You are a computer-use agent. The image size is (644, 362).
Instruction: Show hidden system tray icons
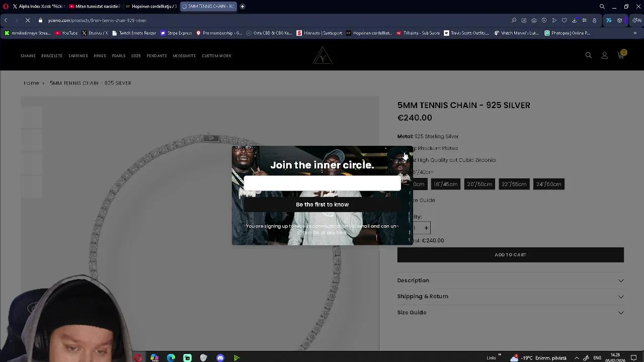577,357
